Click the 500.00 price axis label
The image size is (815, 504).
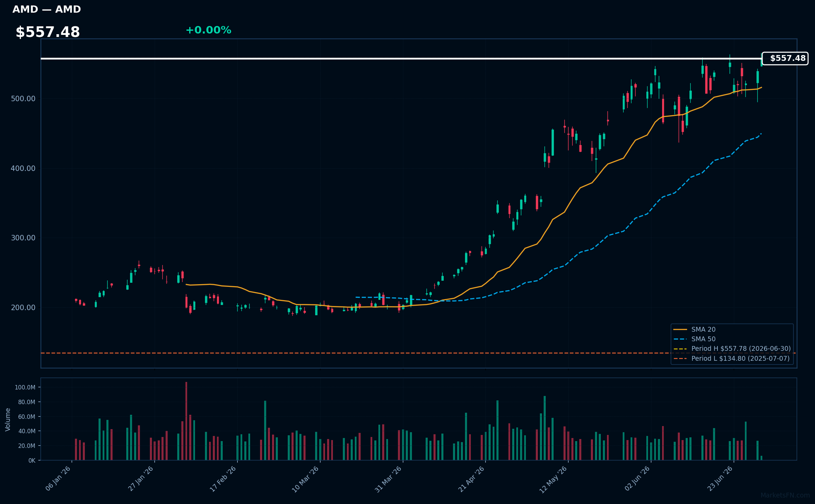point(23,99)
